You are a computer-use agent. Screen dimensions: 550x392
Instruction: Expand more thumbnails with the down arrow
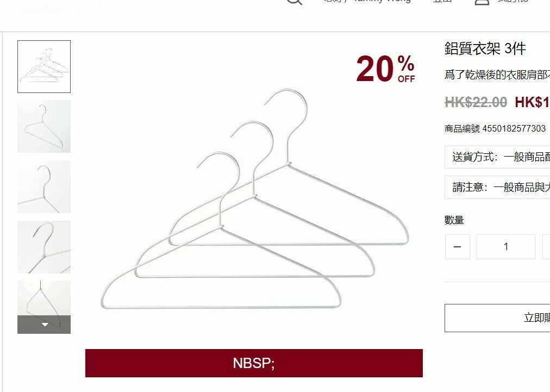click(x=44, y=325)
